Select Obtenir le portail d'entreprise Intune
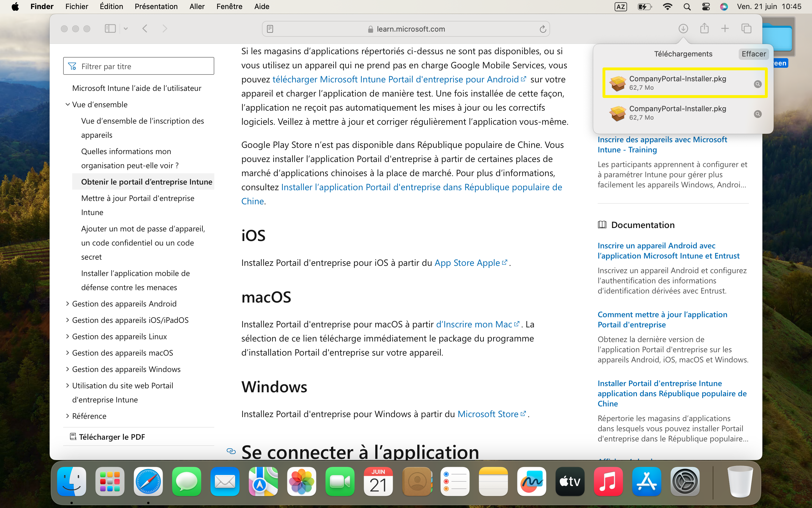The image size is (812, 508). click(147, 182)
